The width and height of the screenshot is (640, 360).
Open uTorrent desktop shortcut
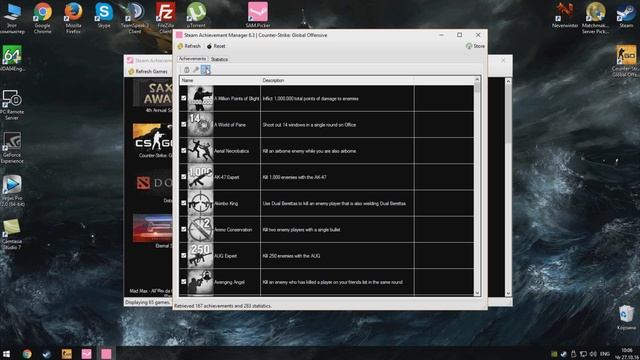[196, 15]
